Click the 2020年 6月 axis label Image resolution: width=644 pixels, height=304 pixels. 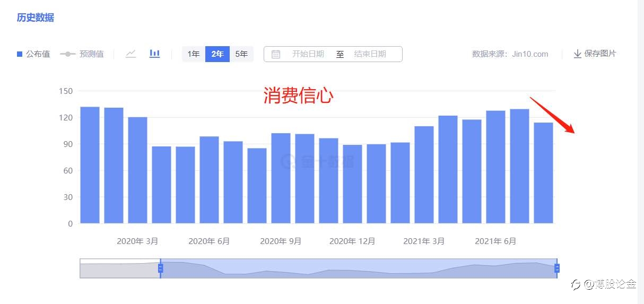(x=209, y=241)
